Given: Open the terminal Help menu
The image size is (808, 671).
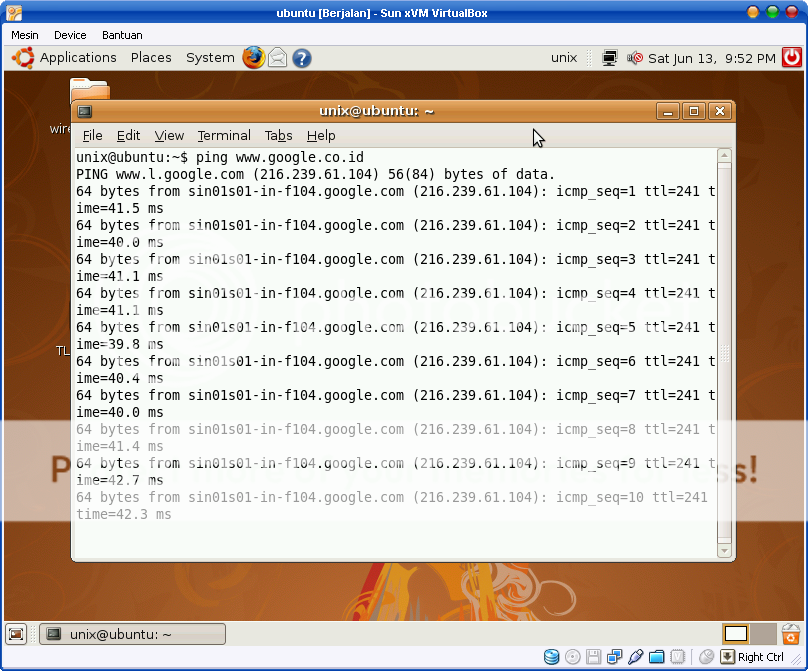Looking at the screenshot, I should (x=321, y=136).
